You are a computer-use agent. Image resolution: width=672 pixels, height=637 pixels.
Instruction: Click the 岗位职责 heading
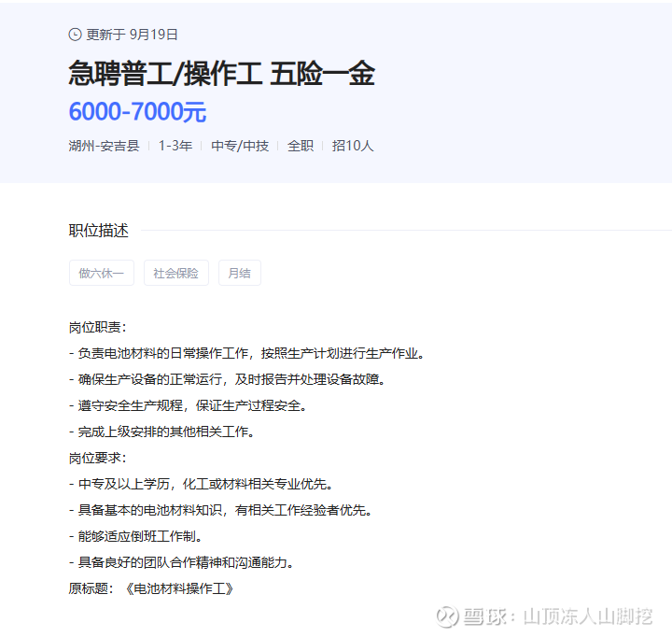pyautogui.click(x=98, y=327)
